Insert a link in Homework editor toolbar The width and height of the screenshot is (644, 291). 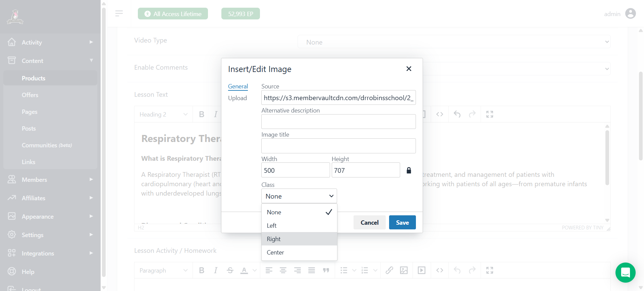tap(389, 270)
